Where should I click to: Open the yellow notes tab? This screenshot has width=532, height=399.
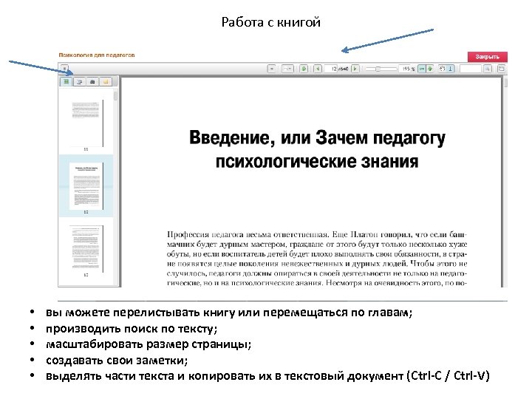(x=106, y=81)
